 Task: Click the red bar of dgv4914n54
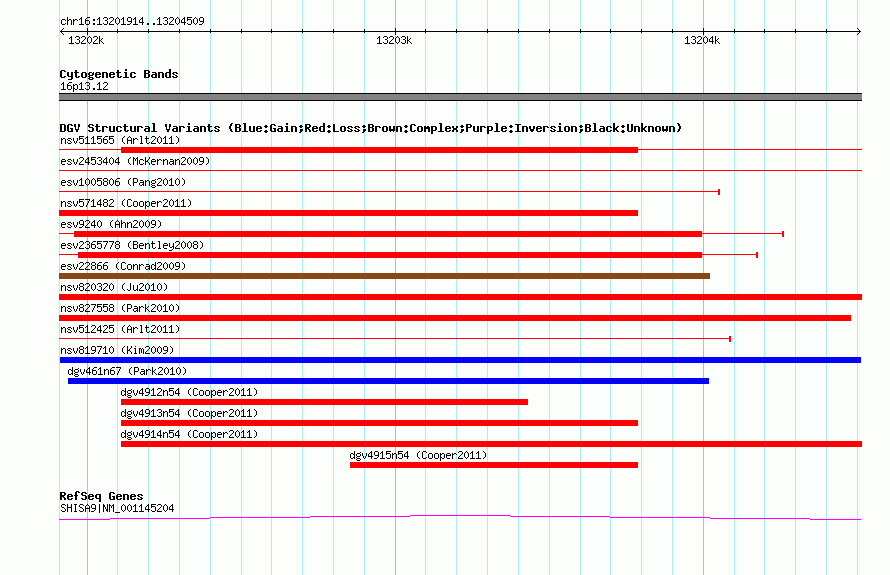coord(492,444)
